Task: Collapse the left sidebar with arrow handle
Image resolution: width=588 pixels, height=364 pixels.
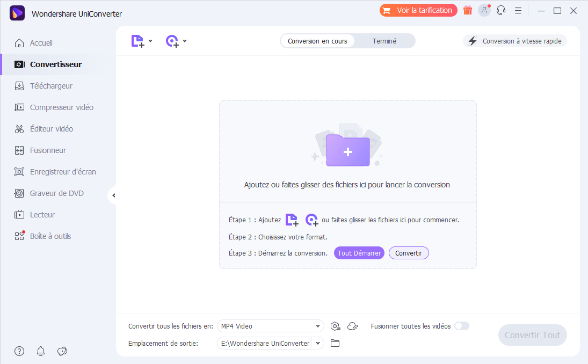Action: point(113,195)
